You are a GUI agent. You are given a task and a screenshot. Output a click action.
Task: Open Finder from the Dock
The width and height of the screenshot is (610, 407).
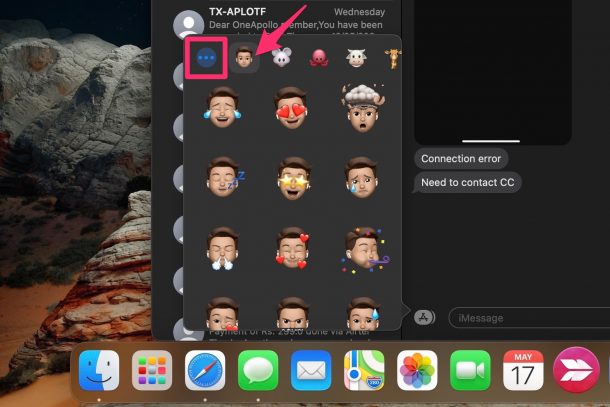click(x=99, y=370)
